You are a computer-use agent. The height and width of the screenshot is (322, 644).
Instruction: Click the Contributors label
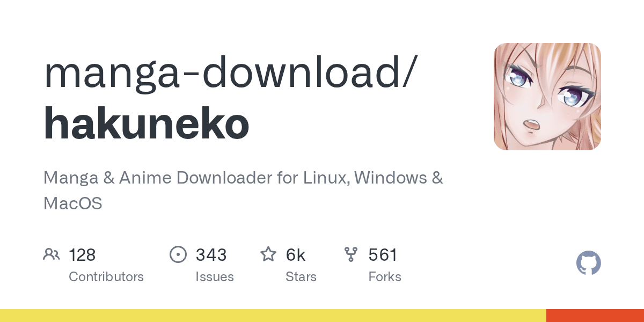[x=106, y=277]
